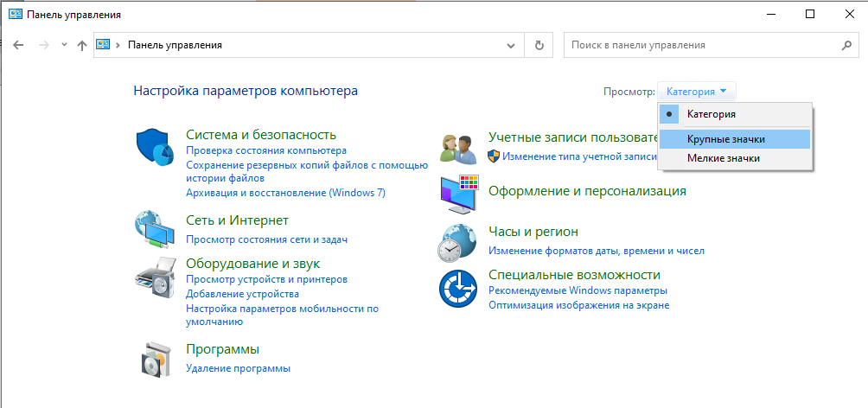Open Программы category heading
This screenshot has height=408, width=868.
[x=222, y=349]
